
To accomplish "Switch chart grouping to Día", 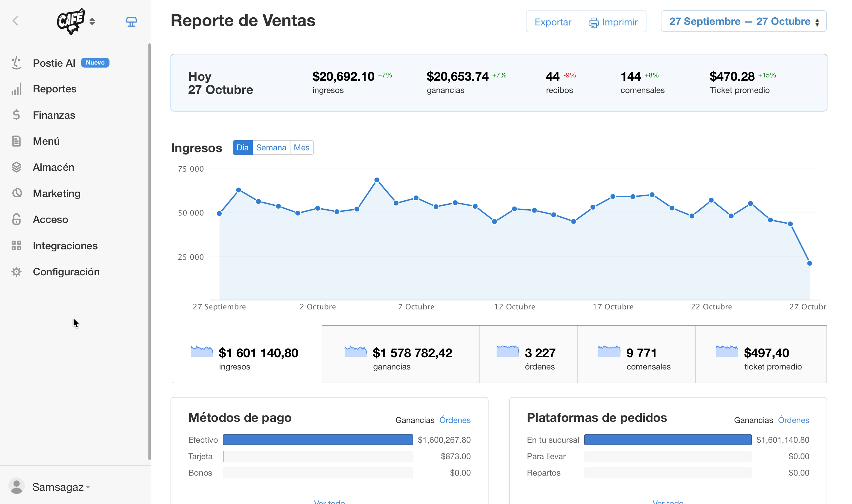I will tap(243, 147).
